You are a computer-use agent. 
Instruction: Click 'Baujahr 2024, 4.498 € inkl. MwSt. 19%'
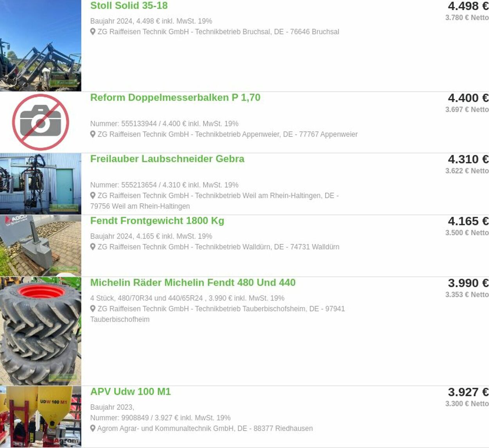tap(151, 21)
